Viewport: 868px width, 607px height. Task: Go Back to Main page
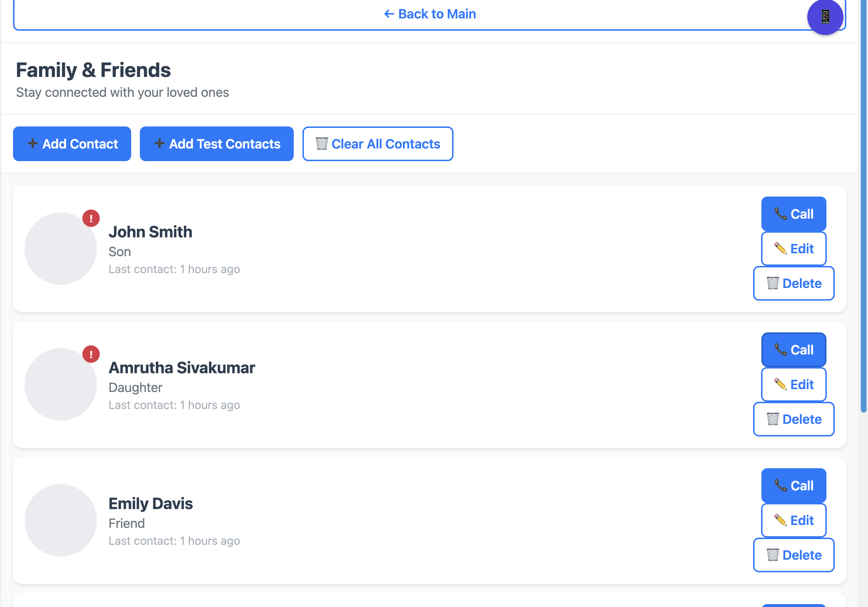pos(429,14)
